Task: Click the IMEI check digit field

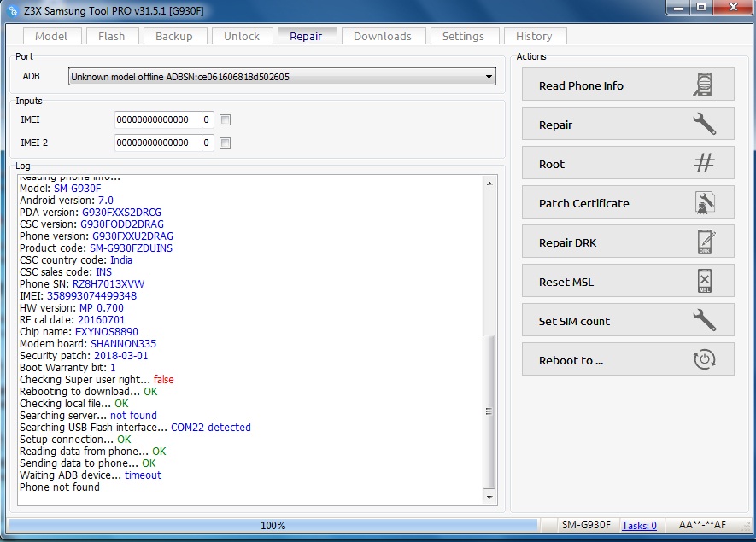Action: pyautogui.click(x=208, y=120)
